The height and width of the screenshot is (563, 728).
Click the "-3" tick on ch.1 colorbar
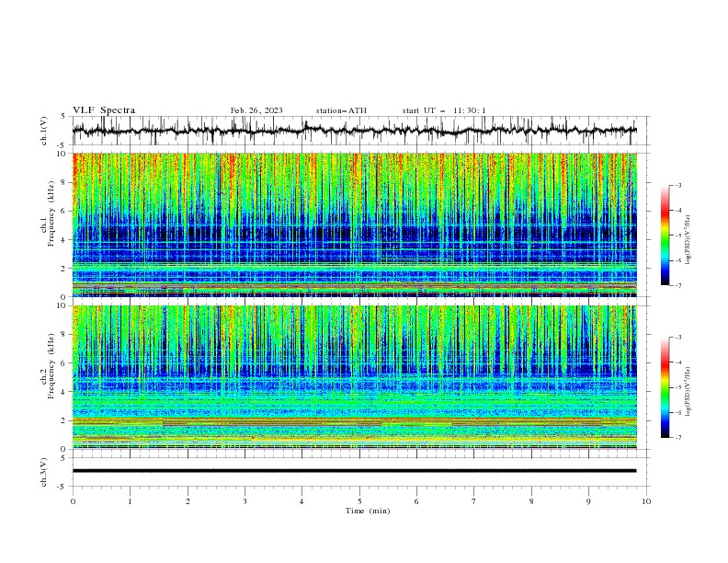(678, 185)
